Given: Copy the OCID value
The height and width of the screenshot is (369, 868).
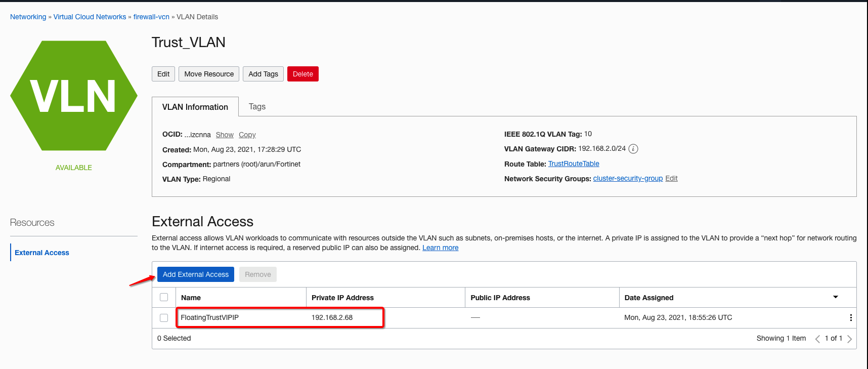Looking at the screenshot, I should point(247,135).
